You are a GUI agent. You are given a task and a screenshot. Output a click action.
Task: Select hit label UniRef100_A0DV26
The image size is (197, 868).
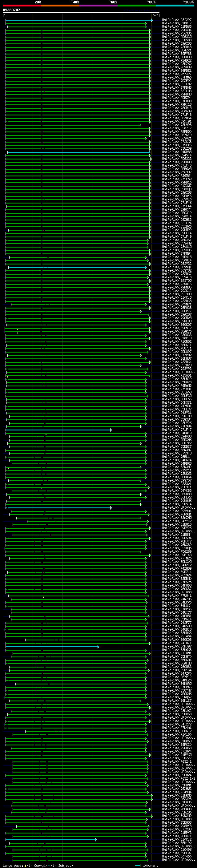(176, 528)
